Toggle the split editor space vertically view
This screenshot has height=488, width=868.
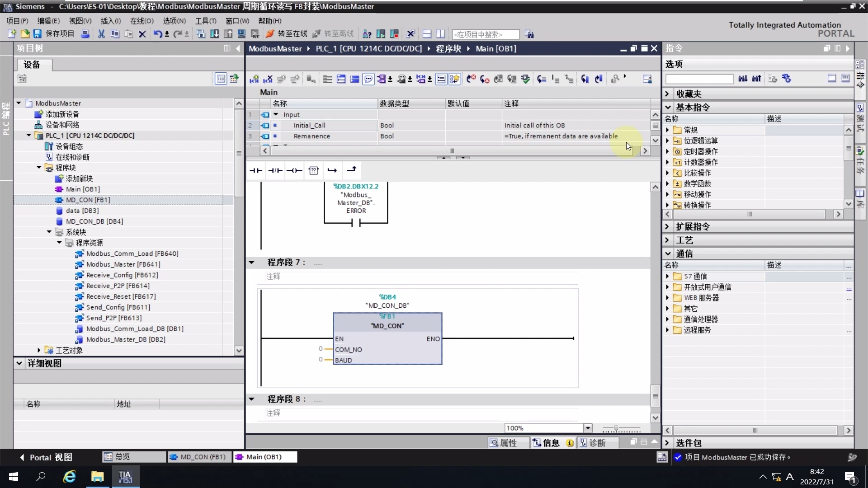(441, 34)
